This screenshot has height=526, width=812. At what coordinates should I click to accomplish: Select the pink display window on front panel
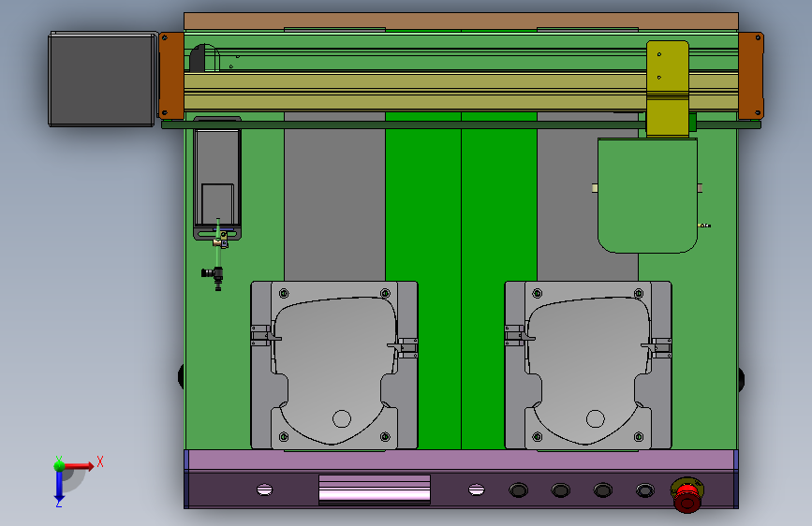[x=375, y=489]
